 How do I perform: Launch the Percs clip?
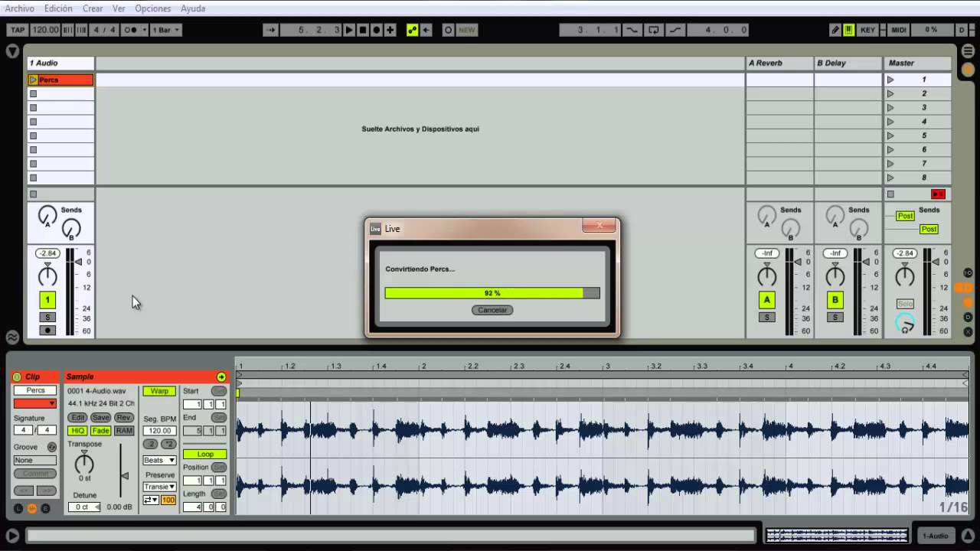[33, 80]
